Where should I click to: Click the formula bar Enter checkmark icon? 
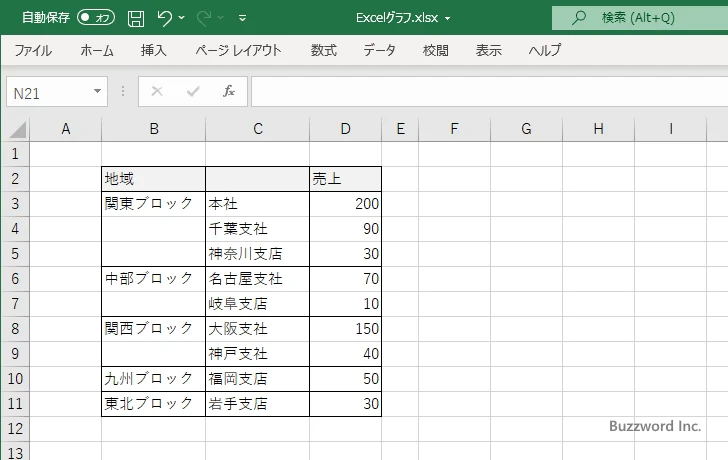click(193, 91)
